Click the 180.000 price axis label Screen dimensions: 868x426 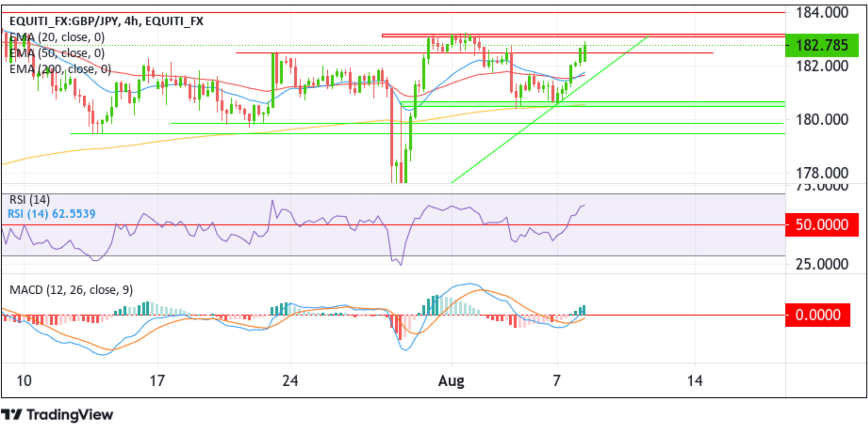coord(822,120)
